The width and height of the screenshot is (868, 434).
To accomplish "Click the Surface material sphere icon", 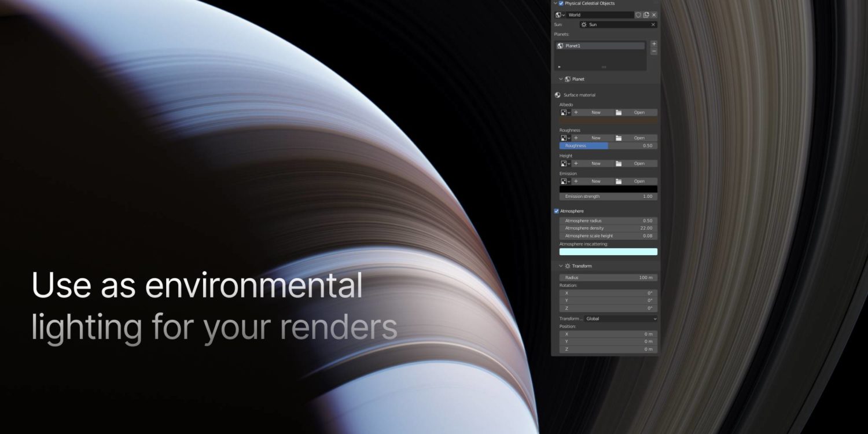I will click(557, 95).
